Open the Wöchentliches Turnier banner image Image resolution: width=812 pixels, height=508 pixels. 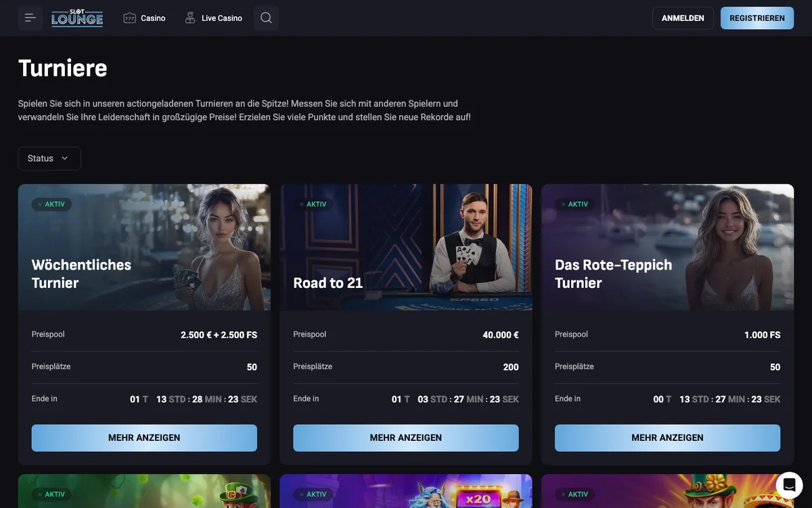[x=144, y=247]
